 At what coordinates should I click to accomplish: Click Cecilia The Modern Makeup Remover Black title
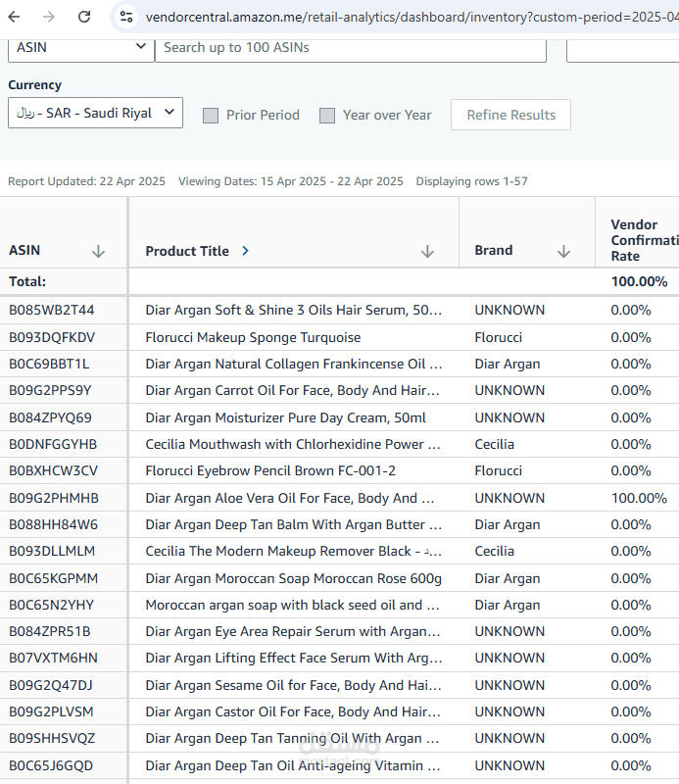click(294, 552)
